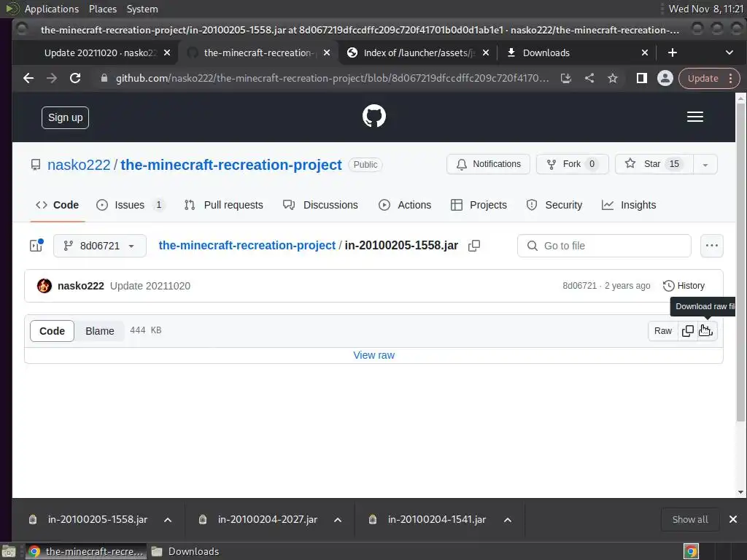Star the repository
This screenshot has width=747, height=560.
pyautogui.click(x=654, y=164)
